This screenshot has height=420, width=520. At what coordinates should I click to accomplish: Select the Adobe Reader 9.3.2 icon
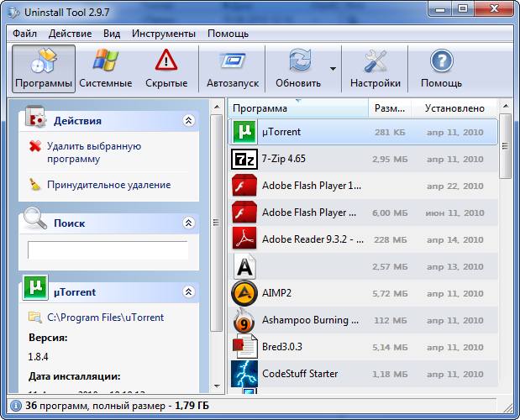point(244,239)
